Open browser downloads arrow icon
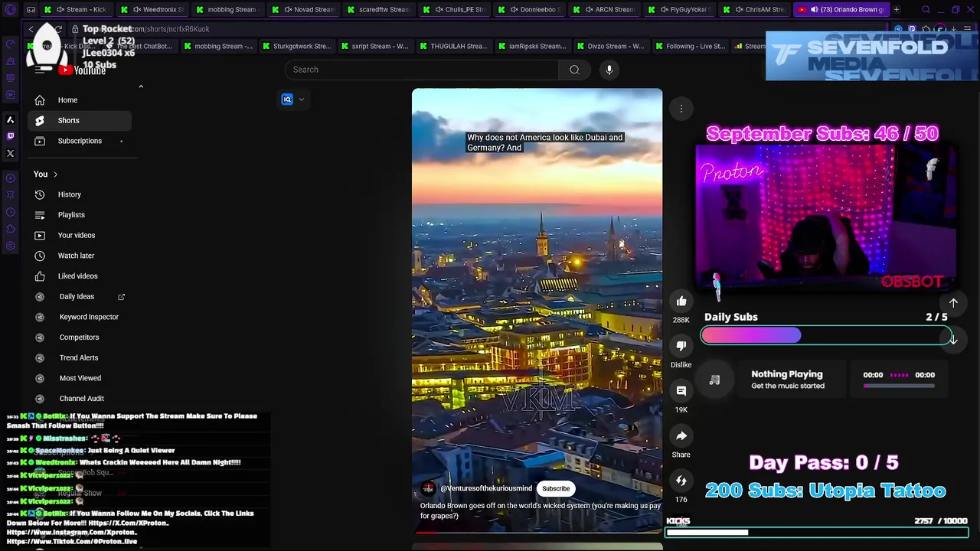This screenshot has width=980, height=551. (x=953, y=29)
